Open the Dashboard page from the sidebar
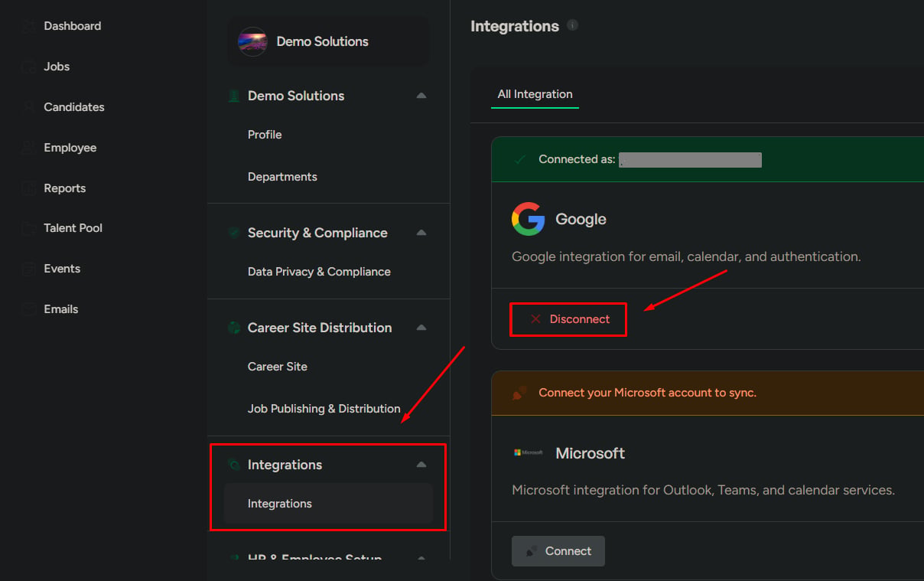924x581 pixels. coord(73,26)
